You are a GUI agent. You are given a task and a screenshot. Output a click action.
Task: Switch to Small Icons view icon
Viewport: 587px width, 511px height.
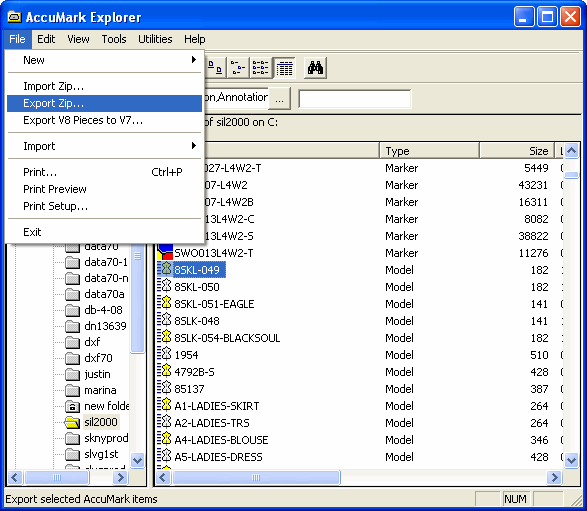(238, 68)
